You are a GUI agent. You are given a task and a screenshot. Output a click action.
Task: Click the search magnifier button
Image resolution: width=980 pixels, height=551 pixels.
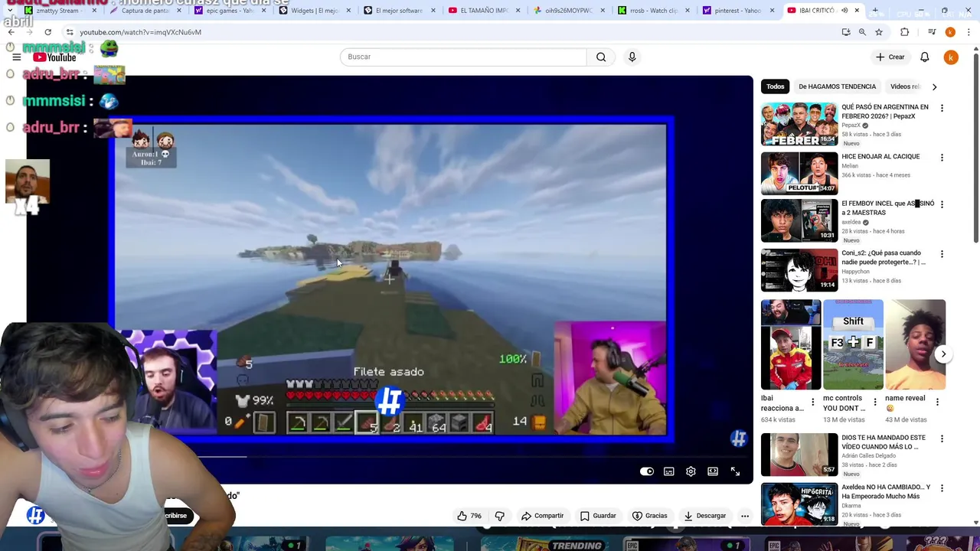pos(601,57)
